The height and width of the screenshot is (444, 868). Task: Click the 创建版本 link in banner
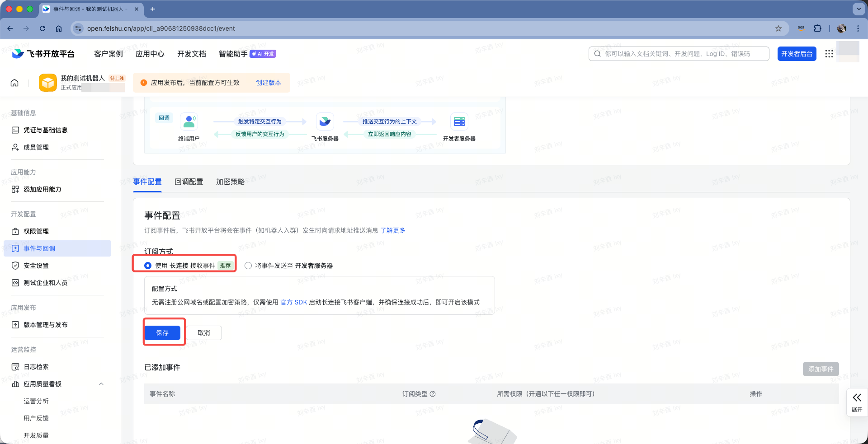(x=268, y=83)
